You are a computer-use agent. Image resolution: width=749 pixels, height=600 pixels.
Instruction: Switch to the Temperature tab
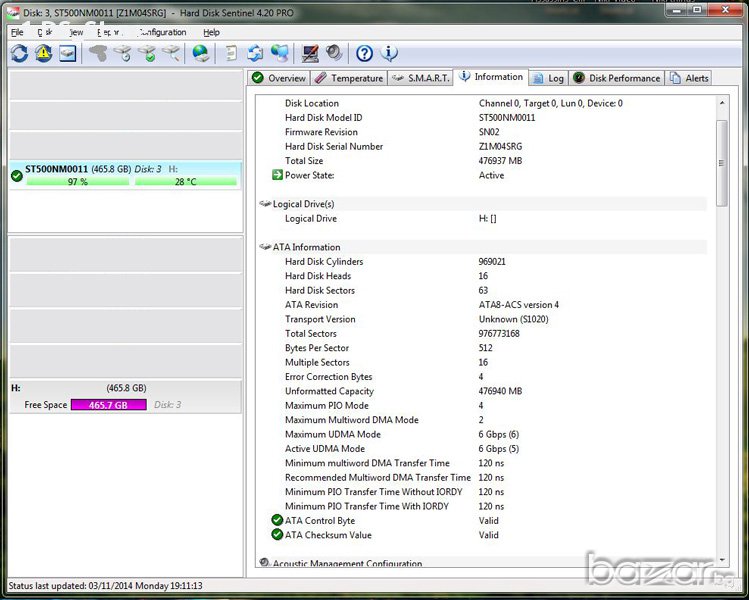coord(349,78)
